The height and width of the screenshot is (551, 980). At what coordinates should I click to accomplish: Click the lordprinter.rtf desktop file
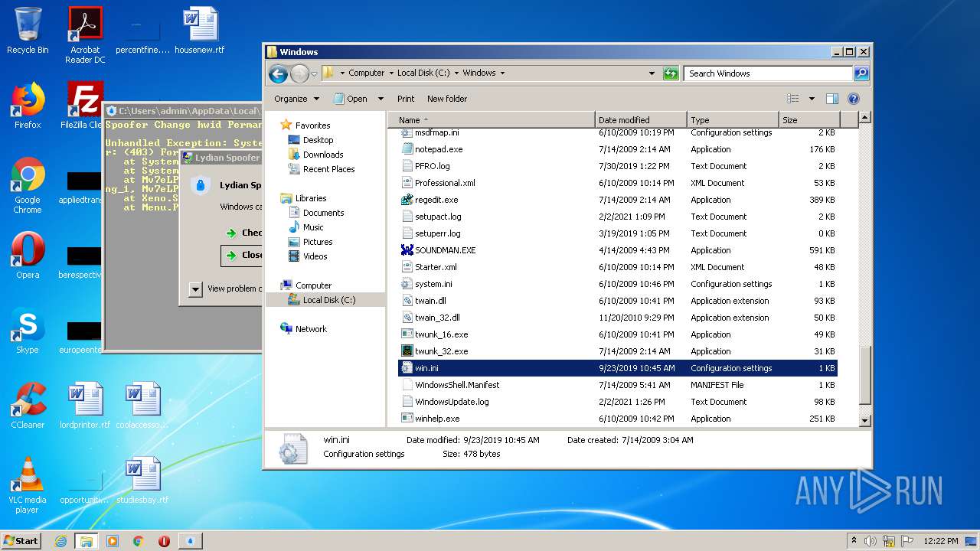point(85,406)
